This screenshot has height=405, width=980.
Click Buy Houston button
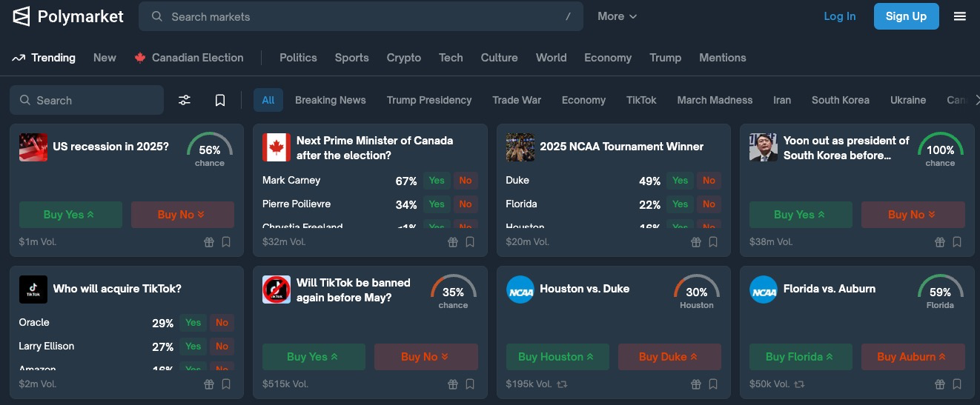pyautogui.click(x=557, y=357)
